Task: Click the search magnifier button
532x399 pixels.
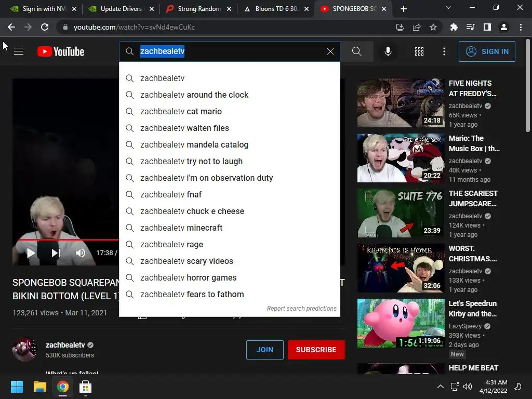Action: point(356,51)
